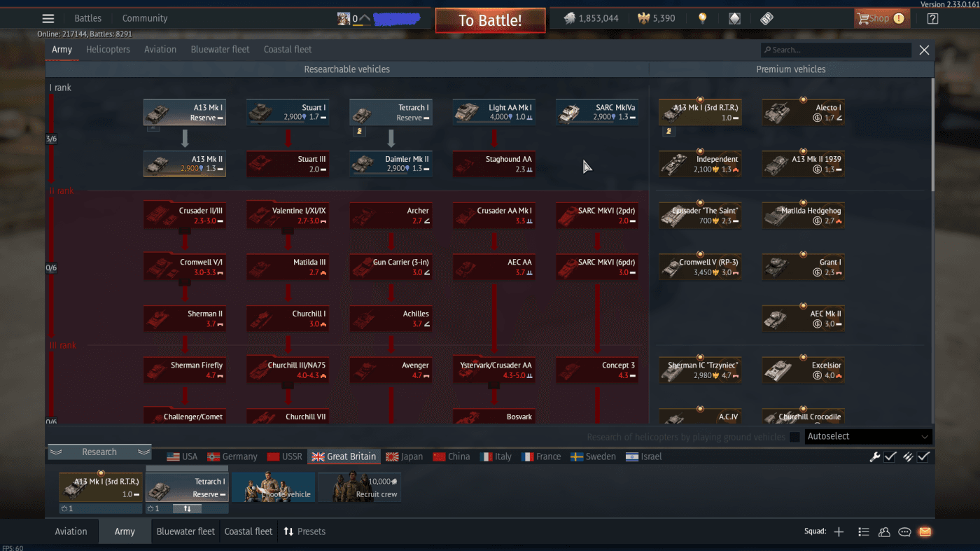Open the chat bubble icon
Screen dimensions: 980x551
point(904,532)
